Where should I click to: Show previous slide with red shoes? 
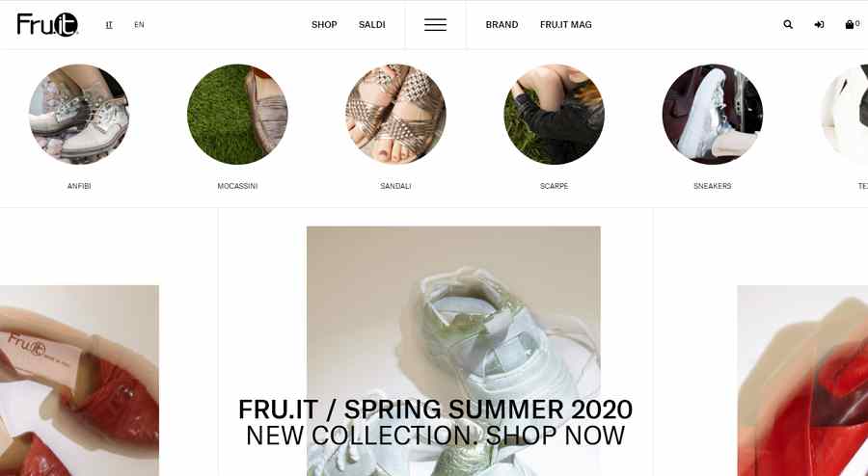click(x=79, y=381)
